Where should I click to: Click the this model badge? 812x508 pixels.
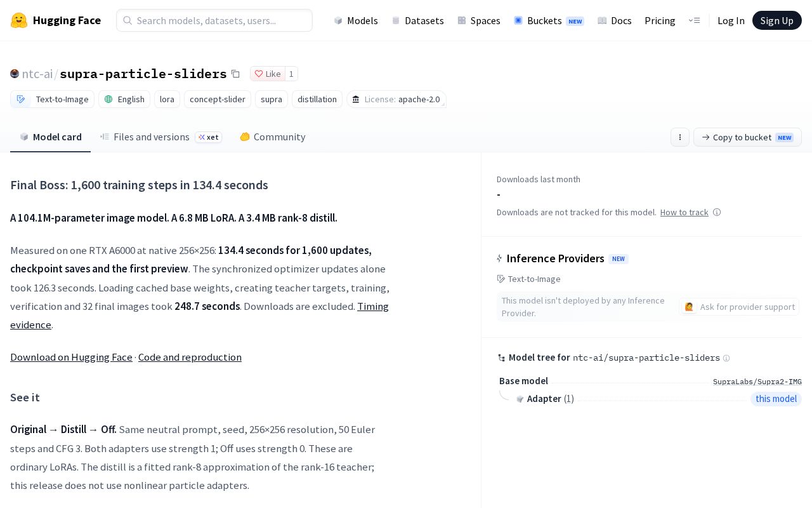click(776, 399)
